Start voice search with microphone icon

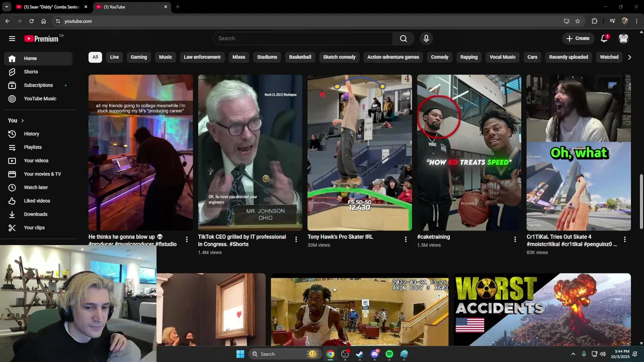[x=426, y=38]
